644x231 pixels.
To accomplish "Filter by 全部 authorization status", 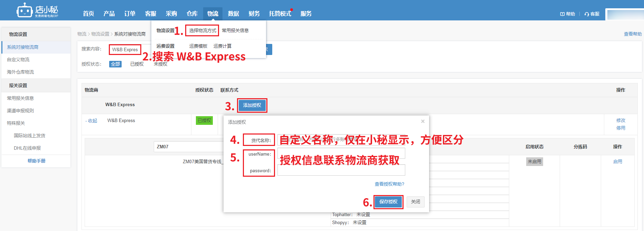I will click(x=115, y=64).
